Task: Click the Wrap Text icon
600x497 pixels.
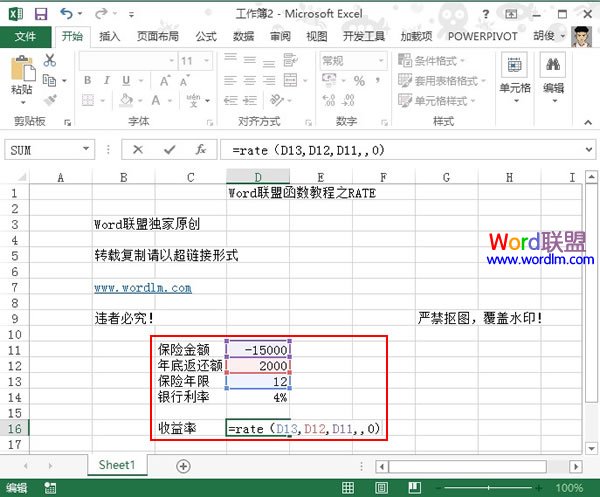Action: (x=290, y=60)
